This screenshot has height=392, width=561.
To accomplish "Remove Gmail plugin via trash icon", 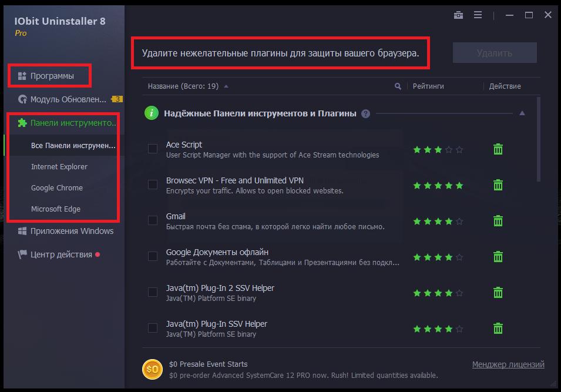I will 498,220.
